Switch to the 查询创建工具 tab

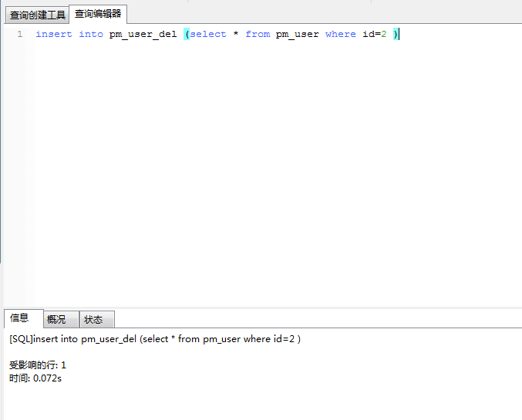[x=37, y=15]
